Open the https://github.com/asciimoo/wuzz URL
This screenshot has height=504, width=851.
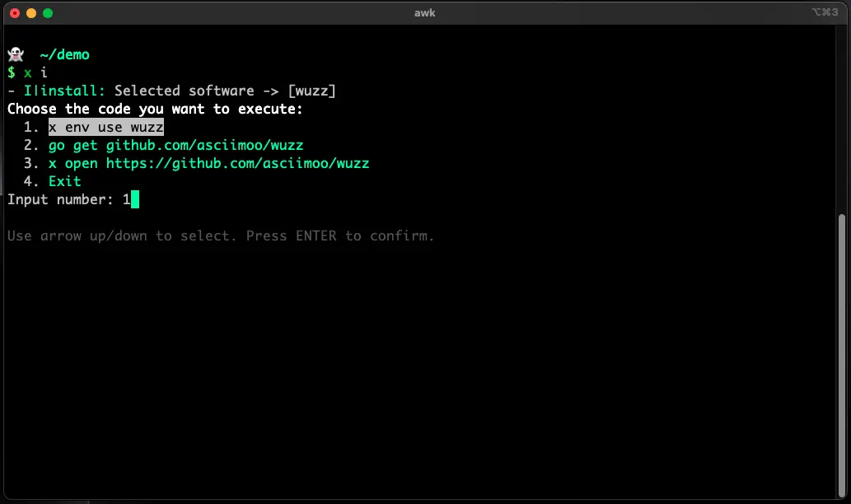(237, 163)
